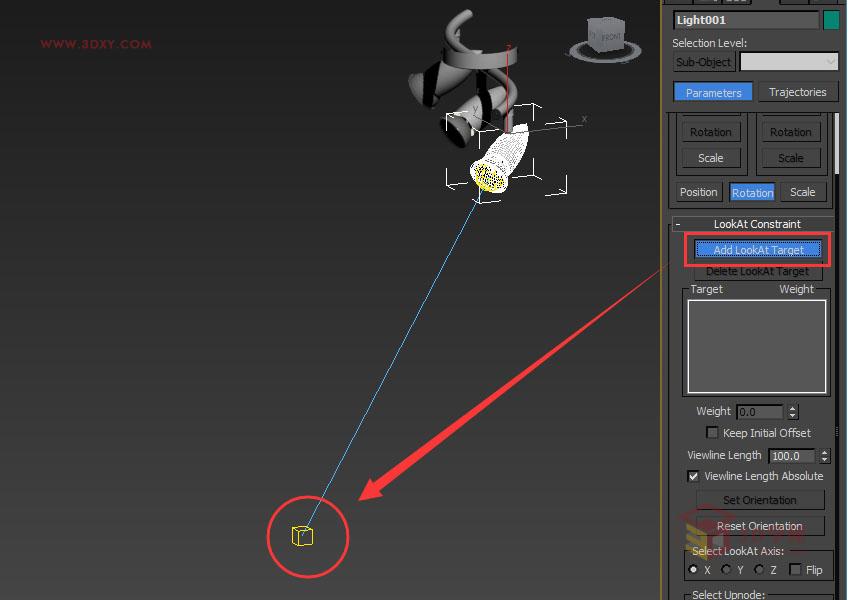Toggle the Flip checkbox for LookAt axis

click(795, 568)
